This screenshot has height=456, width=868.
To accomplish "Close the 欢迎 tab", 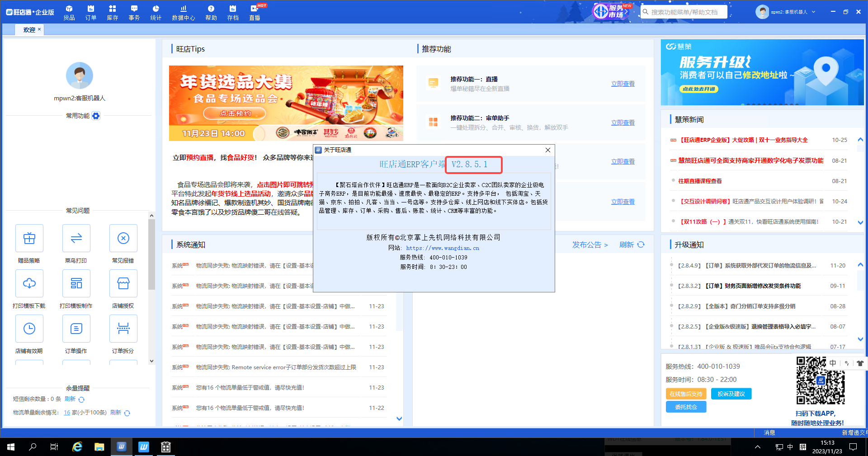I will (39, 29).
